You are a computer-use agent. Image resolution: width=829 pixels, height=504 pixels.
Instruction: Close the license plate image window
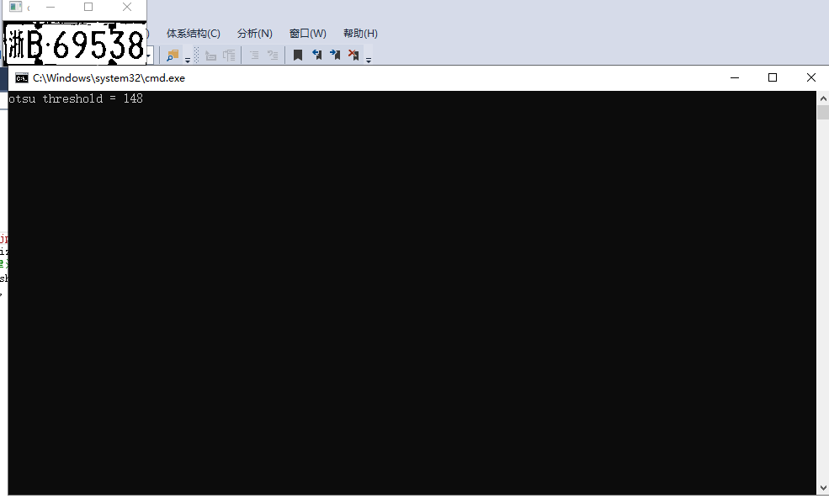127,7
